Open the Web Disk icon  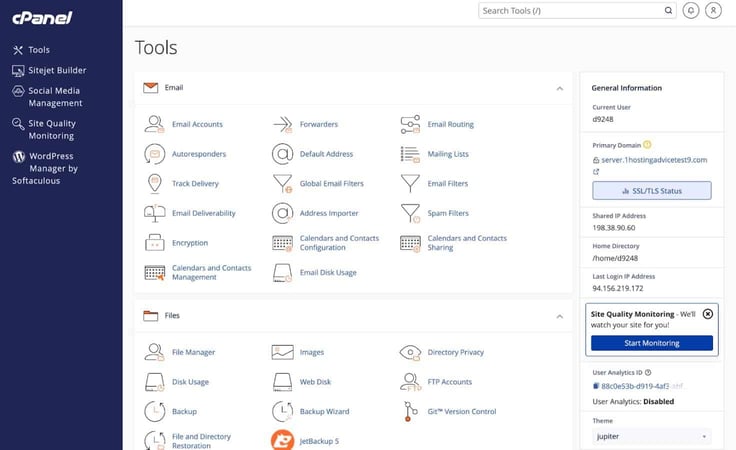283,382
